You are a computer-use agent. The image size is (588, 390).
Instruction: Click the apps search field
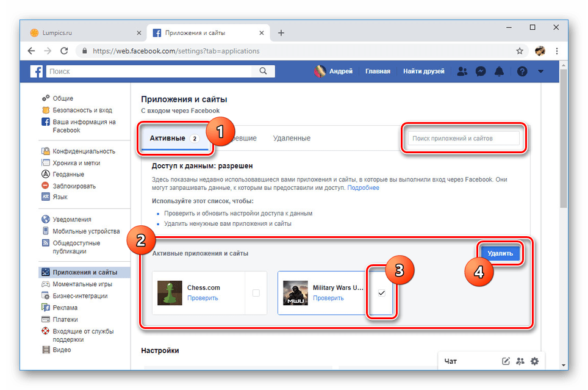[464, 139]
